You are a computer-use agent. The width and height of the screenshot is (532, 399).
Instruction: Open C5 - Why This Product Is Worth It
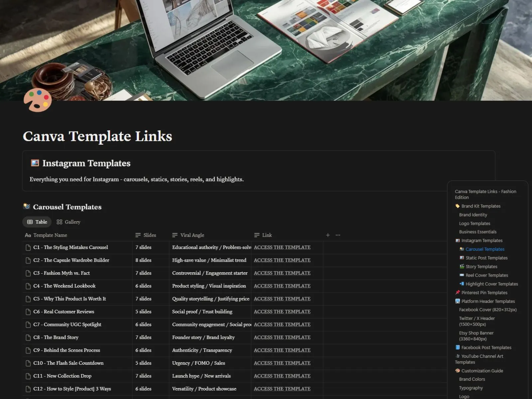pos(69,299)
